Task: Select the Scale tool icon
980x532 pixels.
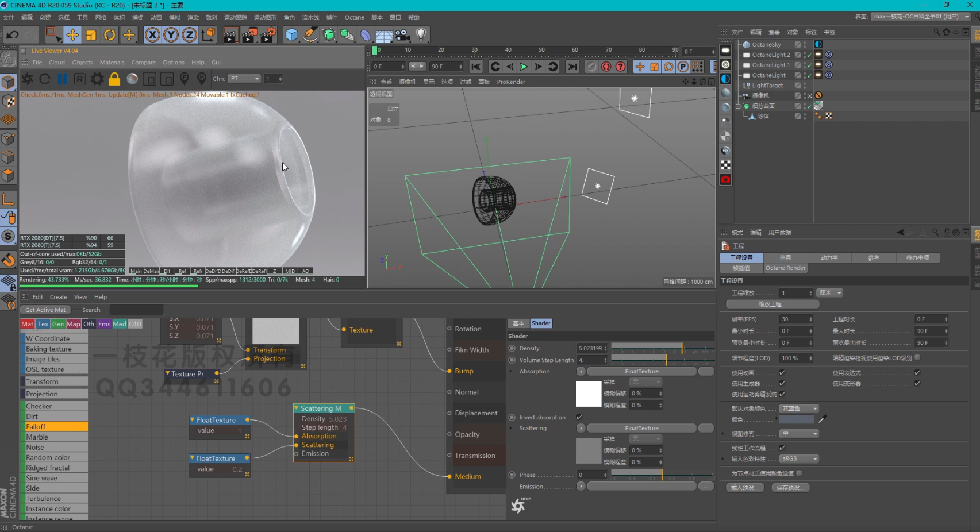Action: pos(91,35)
